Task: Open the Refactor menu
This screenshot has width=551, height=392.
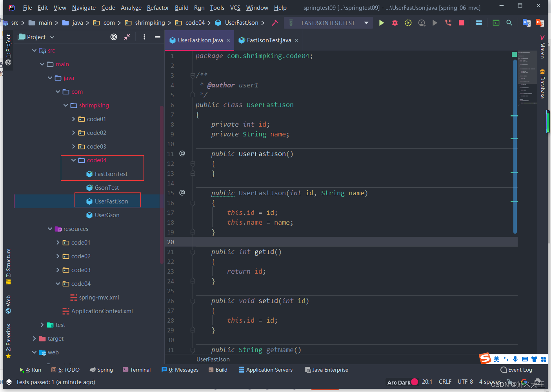Action: tap(158, 7)
